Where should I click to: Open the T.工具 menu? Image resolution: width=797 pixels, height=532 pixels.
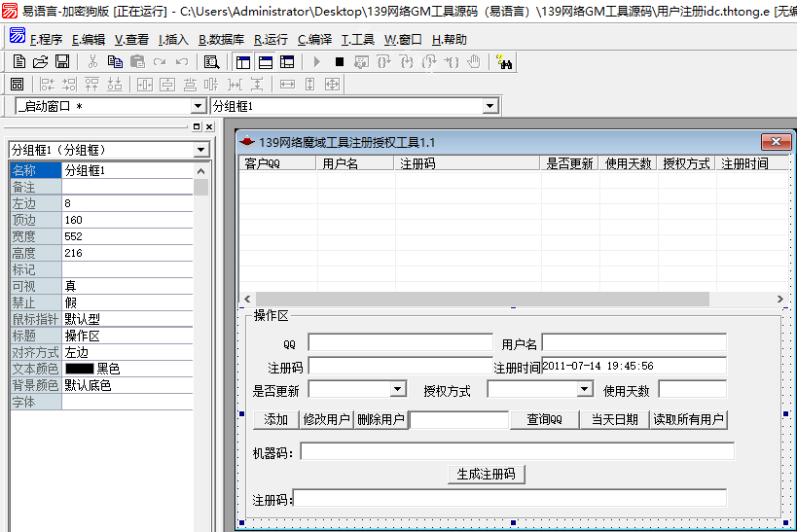[358, 40]
